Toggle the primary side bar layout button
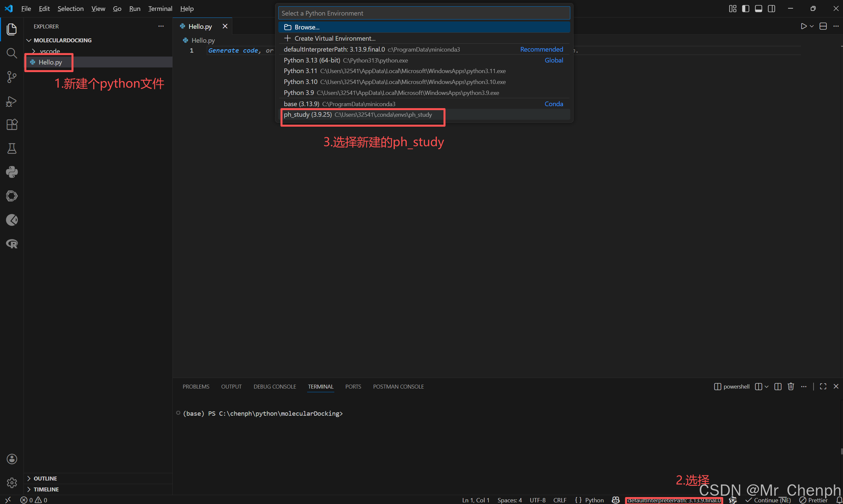Screen dimensions: 843x504 tap(745, 9)
